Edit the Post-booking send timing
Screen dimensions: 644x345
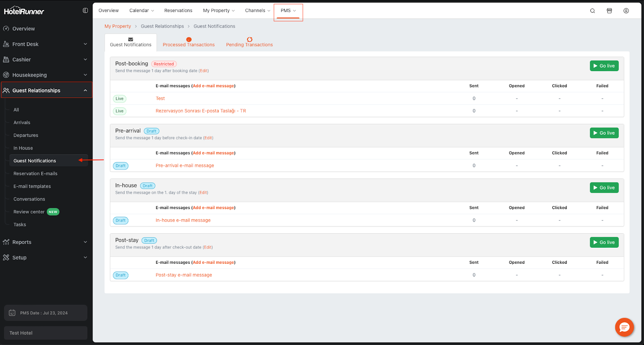coord(204,71)
